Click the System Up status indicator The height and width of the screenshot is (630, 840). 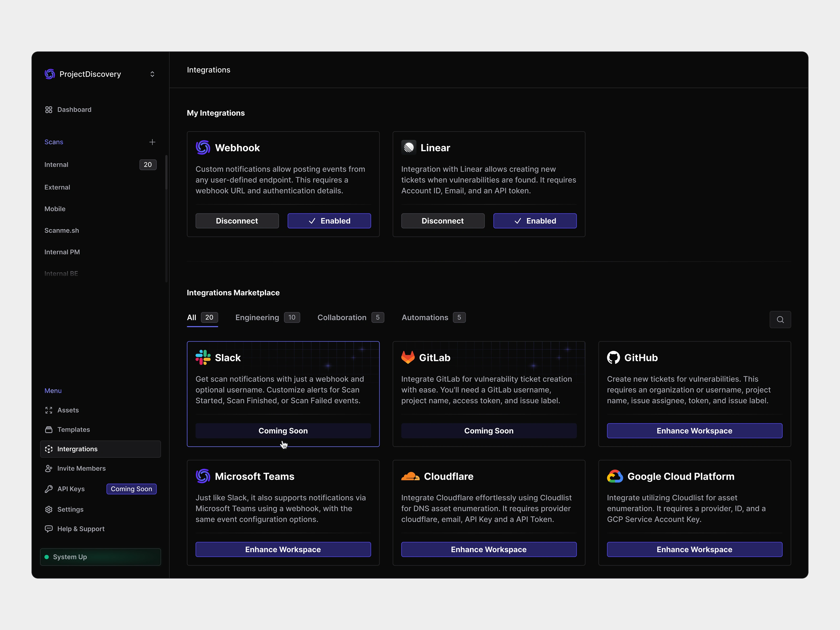tap(101, 557)
